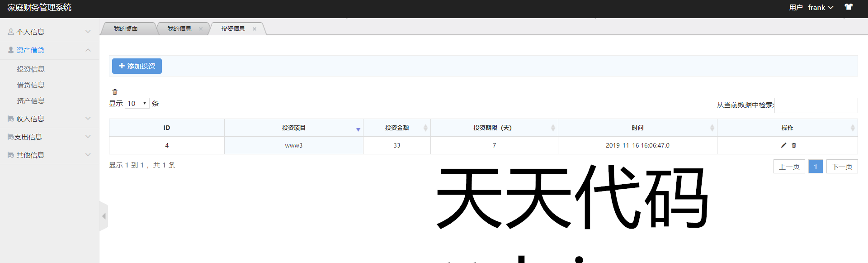Sort table by 投资项目 column

point(294,128)
